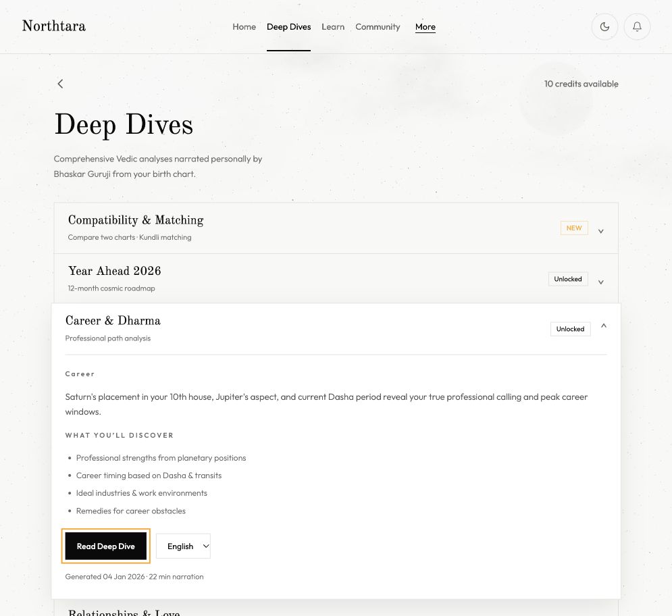Navigate to the Community tab

(378, 26)
